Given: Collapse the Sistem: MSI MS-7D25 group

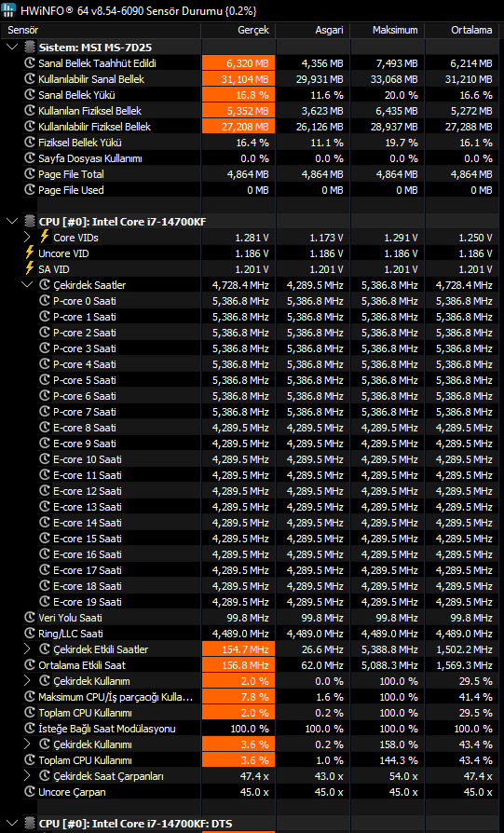Looking at the screenshot, I should (x=12, y=48).
